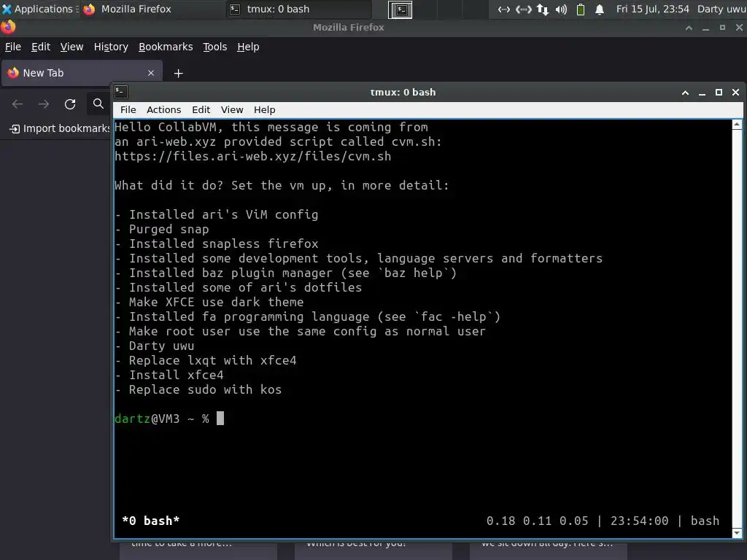
Task: Open the Firefox Tools menu
Action: [215, 47]
